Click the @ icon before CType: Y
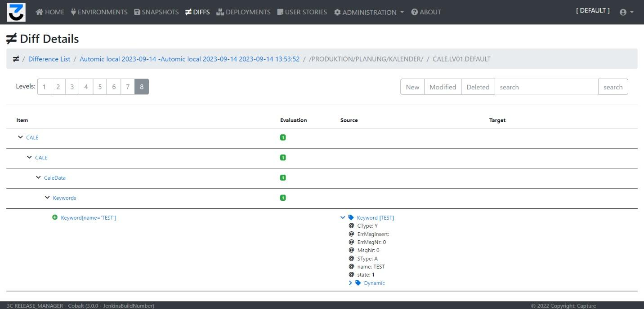 click(x=351, y=226)
